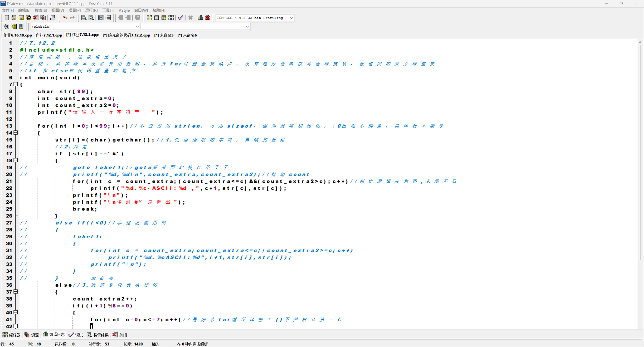Click the Compile icon with four colored squares
644x347 pixels.
149,18
